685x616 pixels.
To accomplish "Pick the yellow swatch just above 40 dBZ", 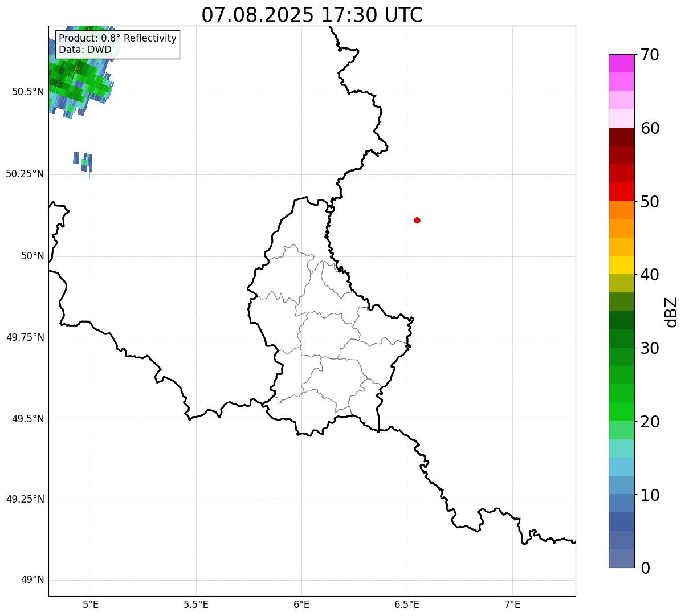I will [621, 265].
